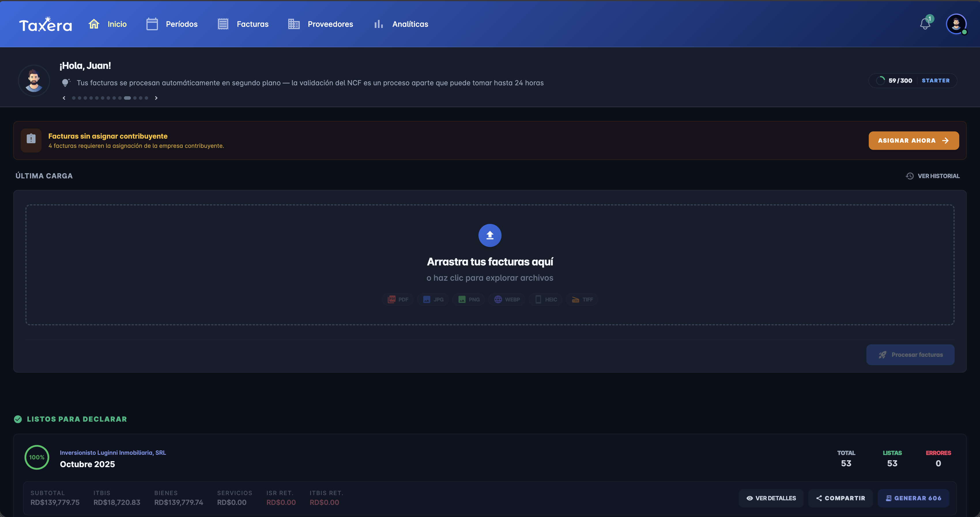Click the PDF format chip
The height and width of the screenshot is (517, 980).
pyautogui.click(x=397, y=299)
